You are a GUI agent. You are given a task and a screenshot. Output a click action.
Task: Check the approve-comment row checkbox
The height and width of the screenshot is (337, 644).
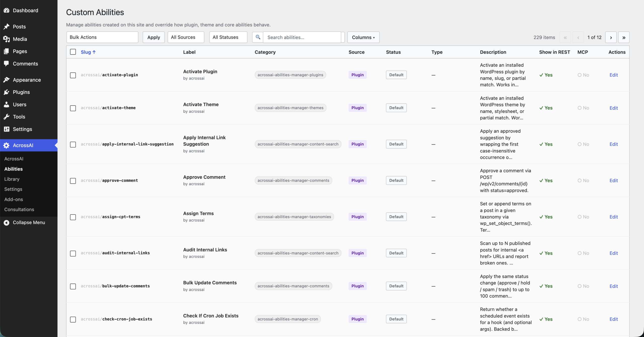tap(73, 181)
